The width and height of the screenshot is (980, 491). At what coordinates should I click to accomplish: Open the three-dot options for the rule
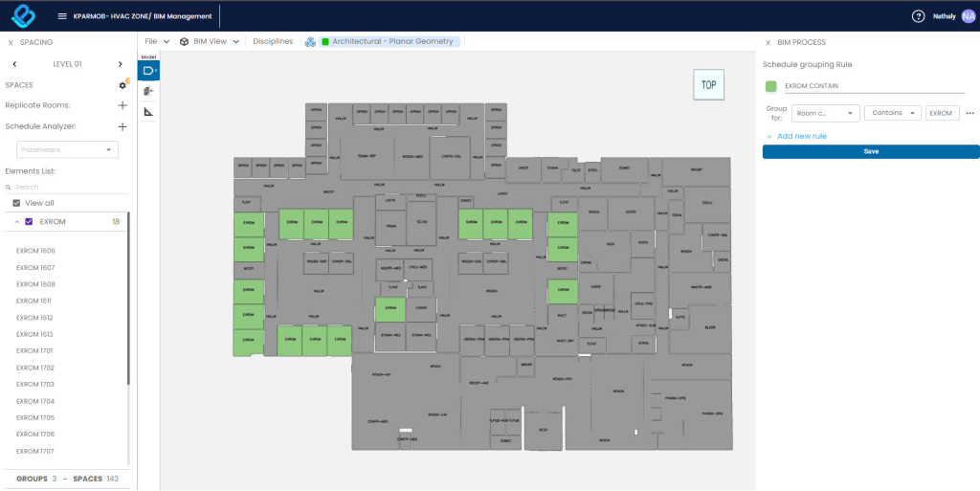point(969,113)
